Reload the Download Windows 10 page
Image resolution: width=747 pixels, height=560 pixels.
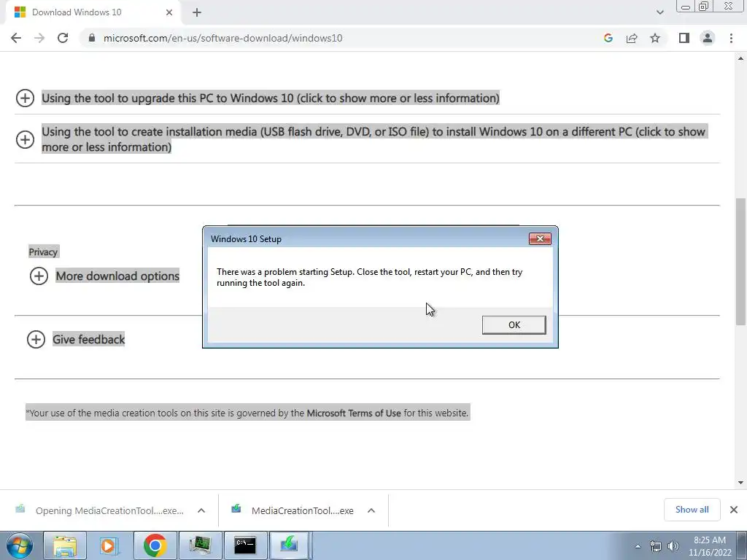(x=63, y=38)
